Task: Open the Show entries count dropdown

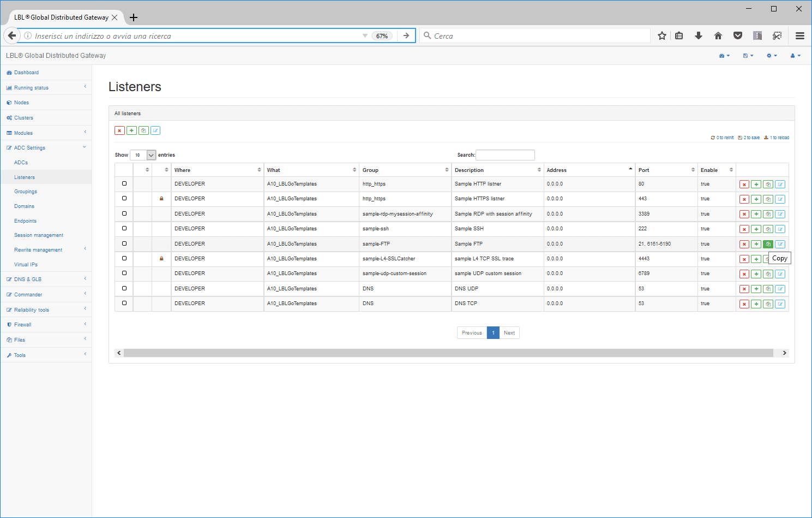Action: (x=143, y=155)
